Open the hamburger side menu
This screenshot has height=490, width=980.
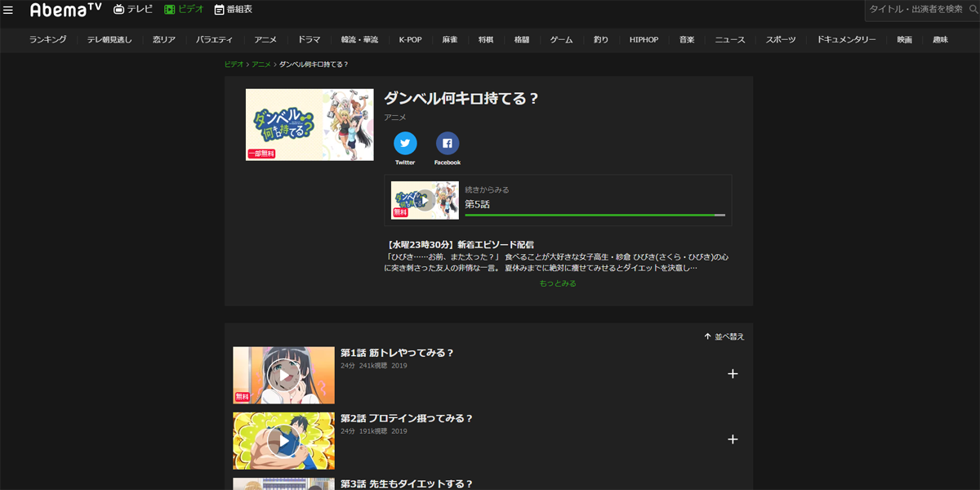click(8, 10)
